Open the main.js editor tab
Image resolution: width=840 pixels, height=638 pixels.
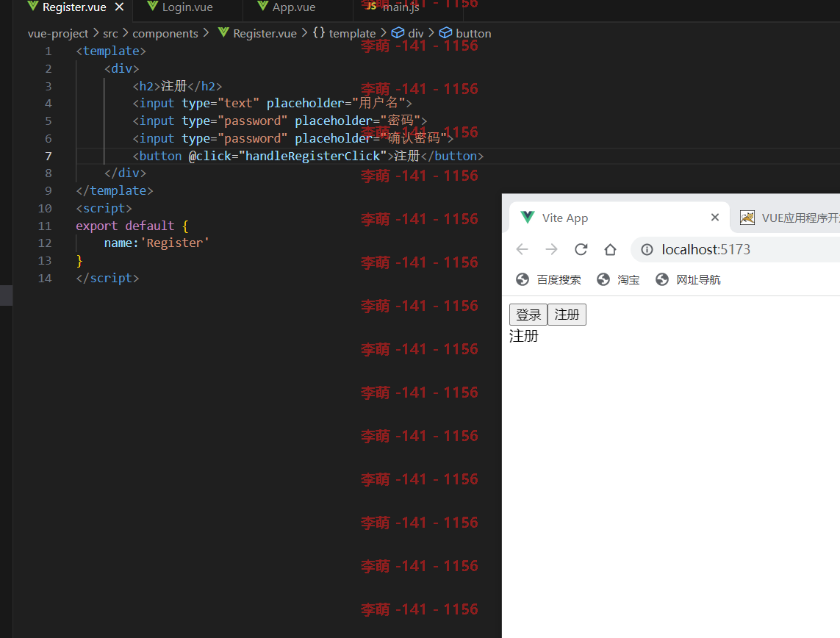coord(401,7)
